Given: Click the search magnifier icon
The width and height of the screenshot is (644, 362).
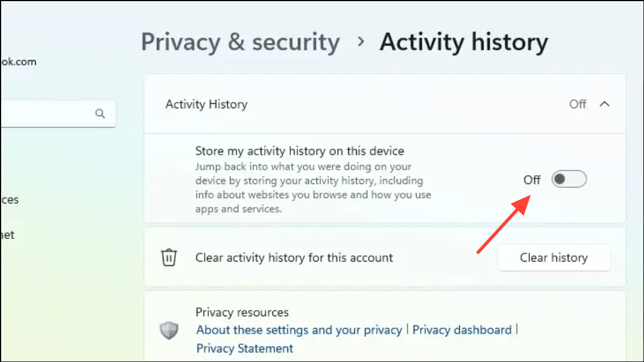Looking at the screenshot, I should pos(100,114).
